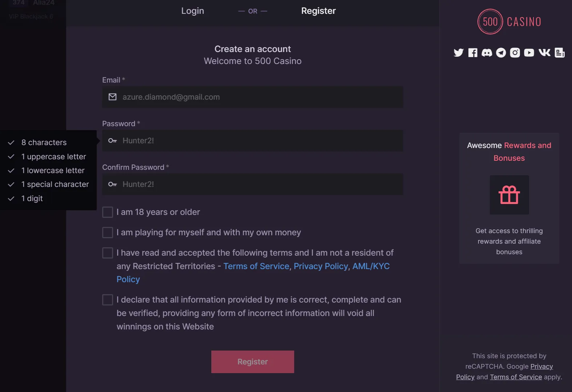Click the news icon next to VK
This screenshot has width=572, height=392.
click(559, 53)
